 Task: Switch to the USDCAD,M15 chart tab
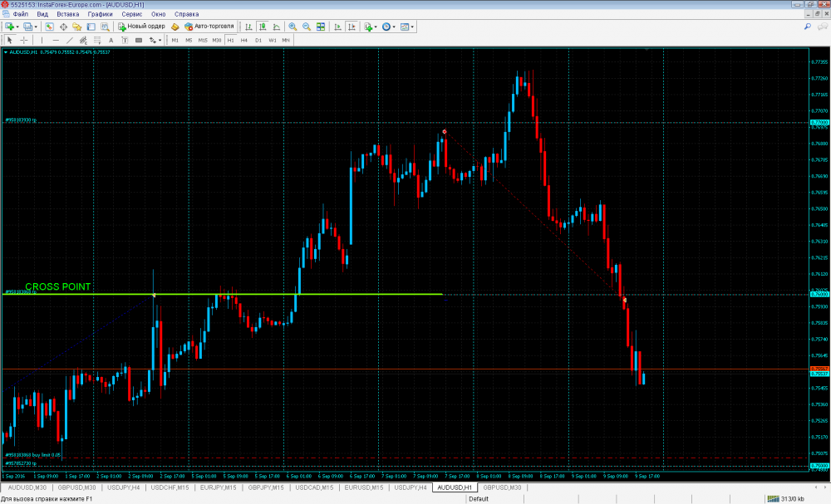[x=314, y=487]
